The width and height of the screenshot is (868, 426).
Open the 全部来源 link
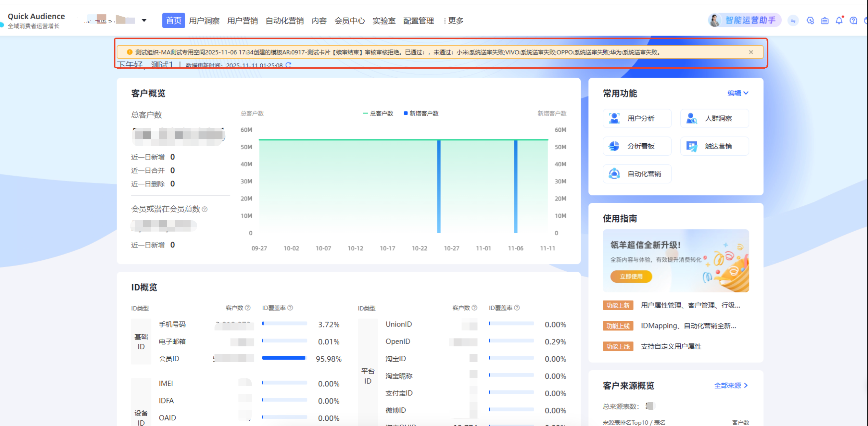pos(731,386)
